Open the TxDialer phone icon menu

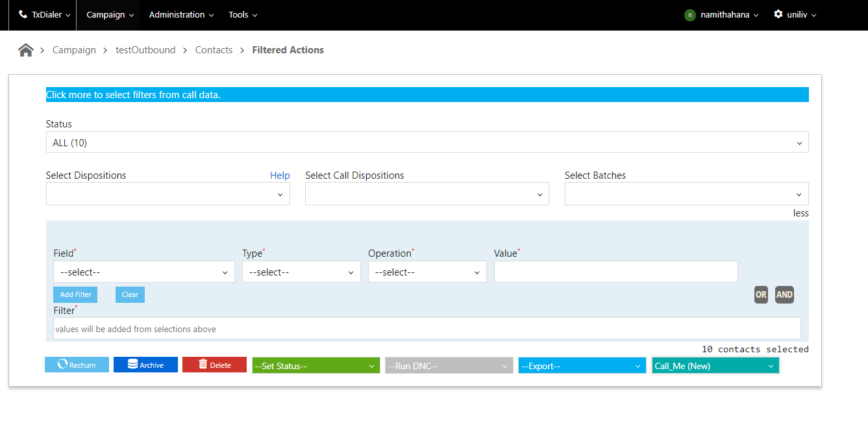pyautogui.click(x=44, y=14)
